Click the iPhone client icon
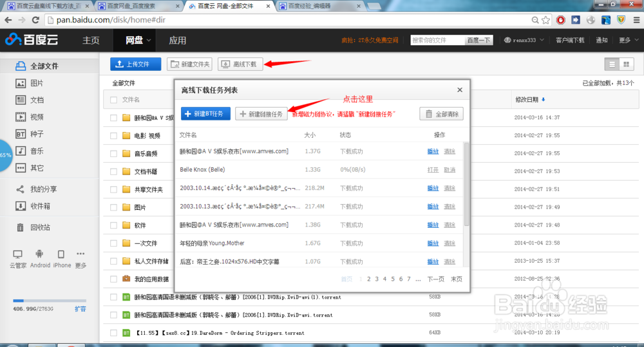 (x=61, y=254)
